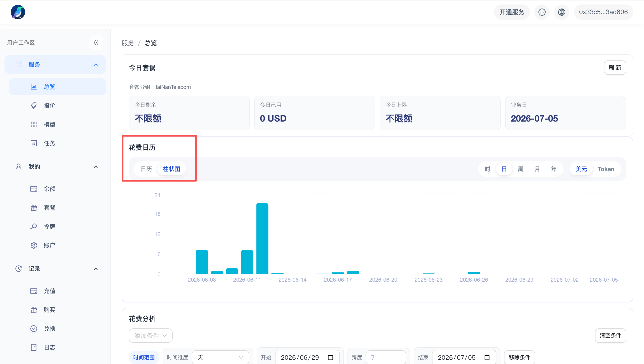Image resolution: width=644 pixels, height=364 pixels.
Task: Switch unit to Token
Action: pyautogui.click(x=606, y=169)
